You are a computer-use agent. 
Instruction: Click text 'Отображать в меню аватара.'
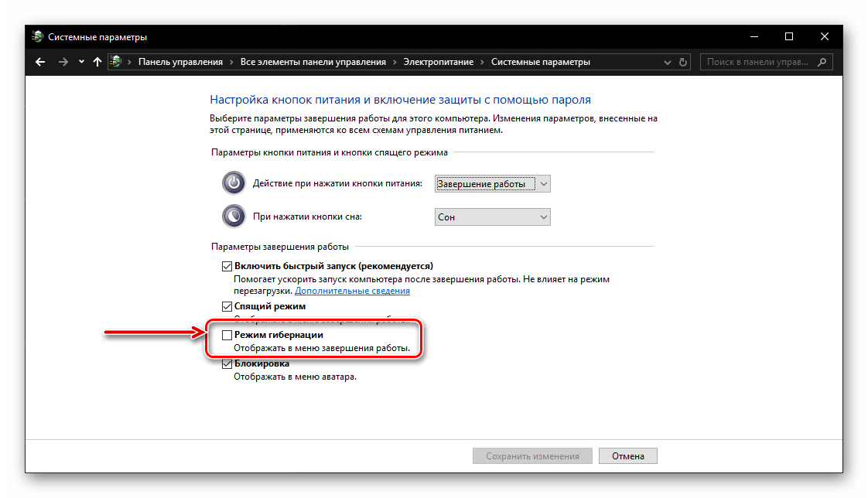[x=295, y=377]
